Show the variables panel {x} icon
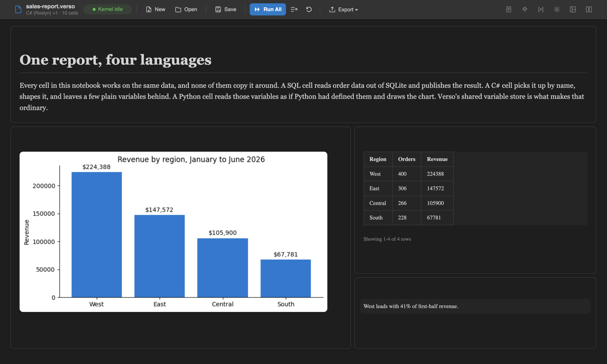This screenshot has height=364, width=607. 541,9
